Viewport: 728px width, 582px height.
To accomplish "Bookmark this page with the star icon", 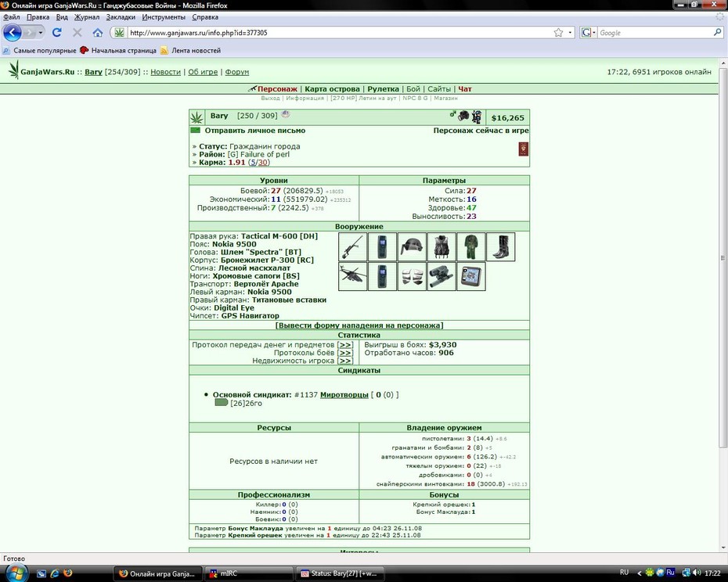I will pos(559,33).
